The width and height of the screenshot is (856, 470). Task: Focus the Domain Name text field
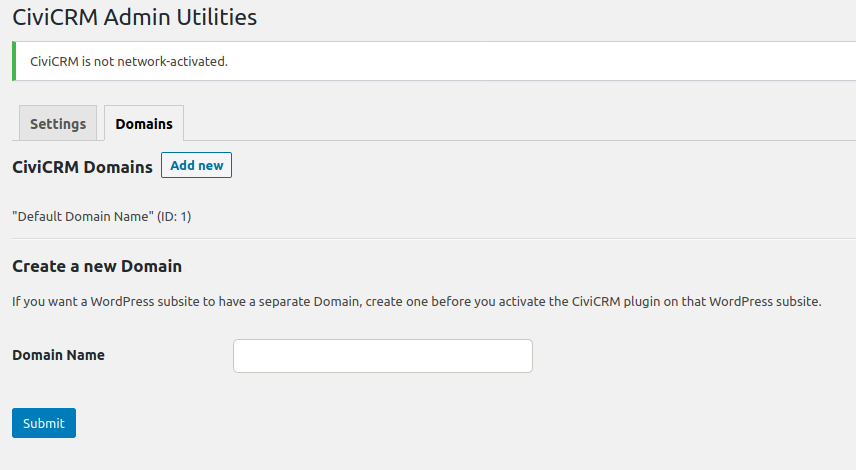(382, 356)
